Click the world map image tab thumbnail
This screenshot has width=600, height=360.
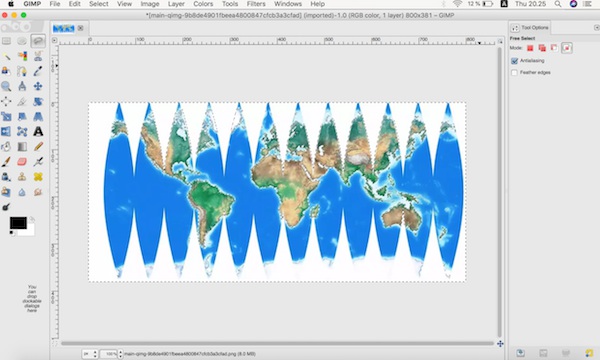(64, 28)
